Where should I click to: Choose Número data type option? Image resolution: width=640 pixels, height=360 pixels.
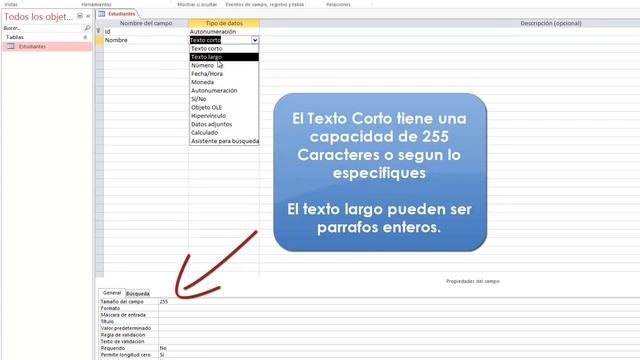click(224, 65)
